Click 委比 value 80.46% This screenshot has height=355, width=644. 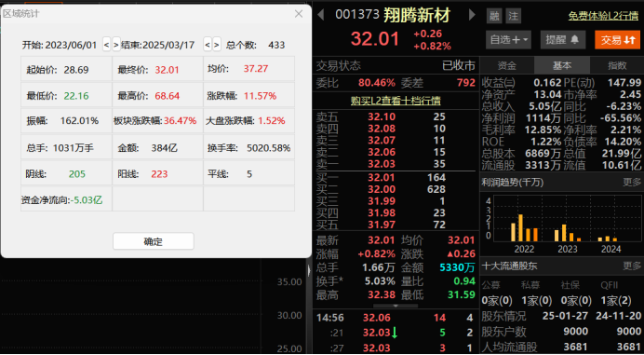click(x=377, y=83)
